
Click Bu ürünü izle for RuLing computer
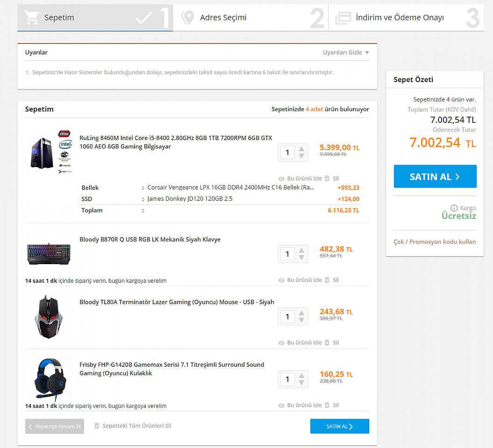(x=304, y=178)
